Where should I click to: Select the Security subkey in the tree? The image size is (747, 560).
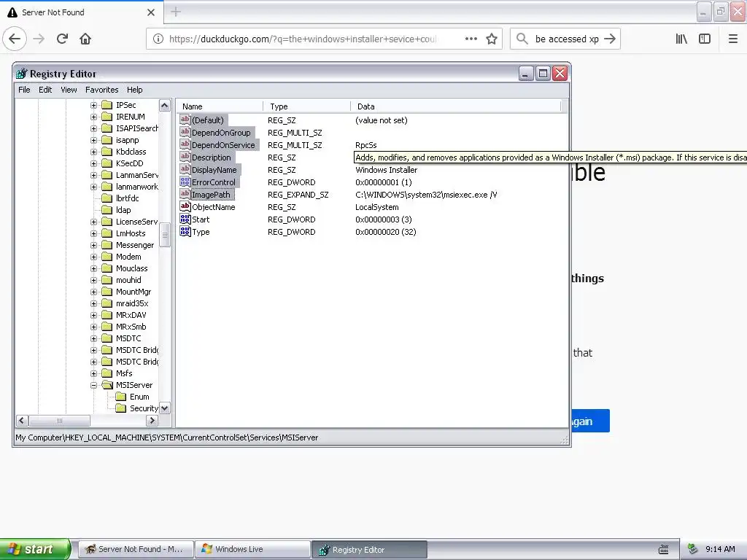click(144, 408)
